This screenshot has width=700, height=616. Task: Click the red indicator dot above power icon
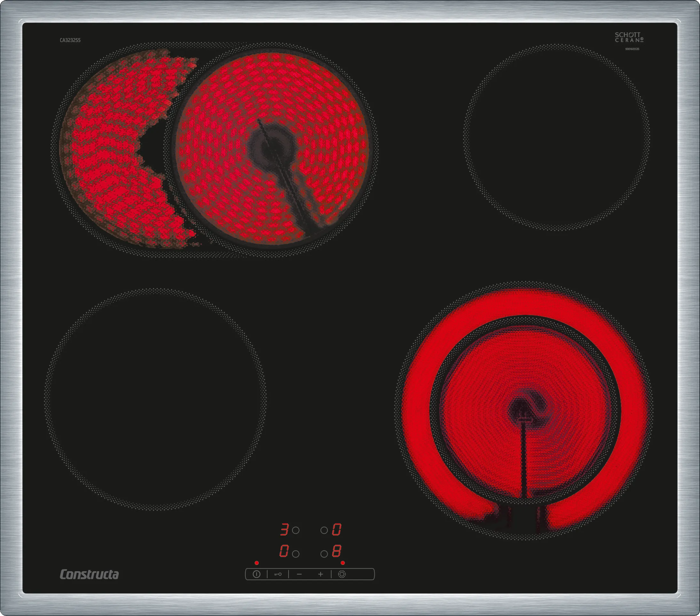coord(257,563)
